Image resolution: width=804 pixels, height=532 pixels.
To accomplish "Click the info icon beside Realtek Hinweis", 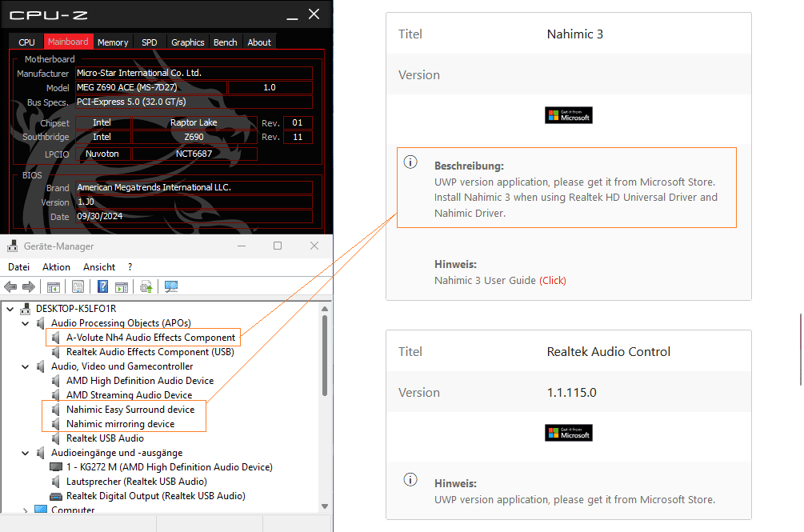I will point(410,480).
